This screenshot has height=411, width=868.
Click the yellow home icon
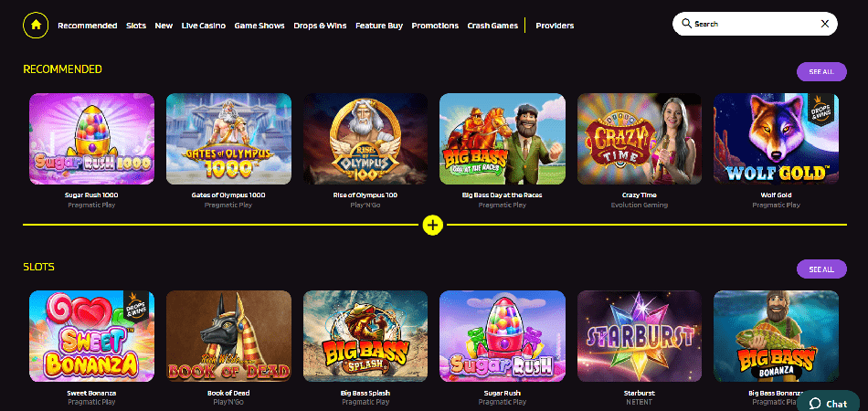(x=36, y=25)
